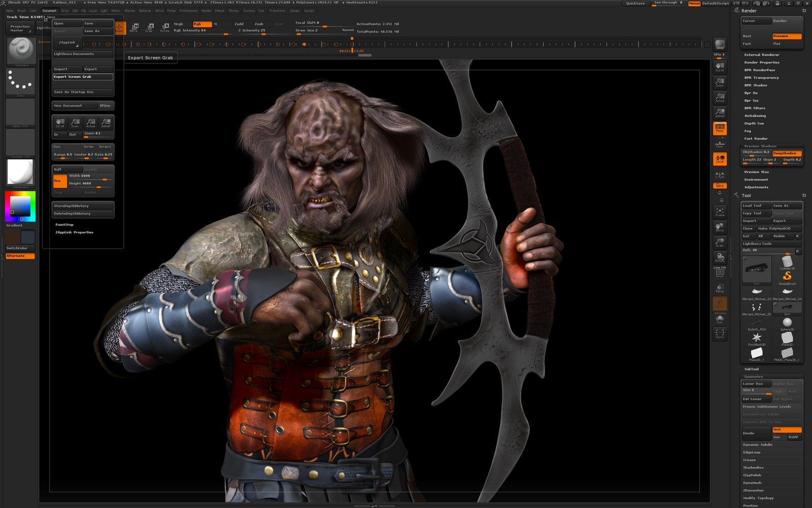Image resolution: width=812 pixels, height=508 pixels.
Task: Open the Transform menu
Action: click(x=277, y=11)
